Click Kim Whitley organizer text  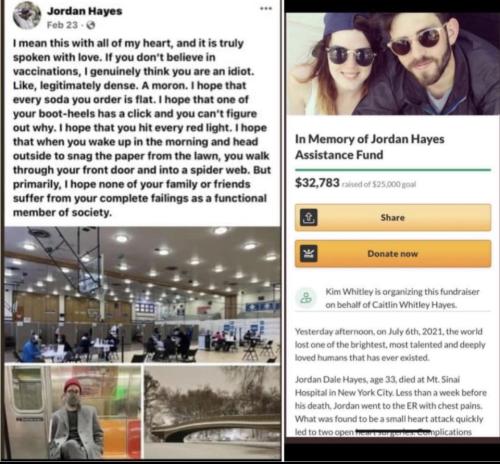point(402,298)
